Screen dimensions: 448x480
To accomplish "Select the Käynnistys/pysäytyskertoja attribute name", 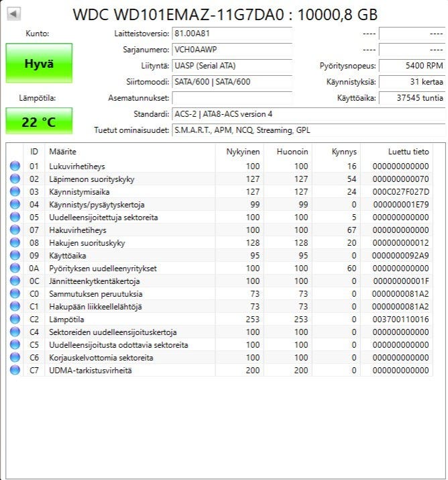I will point(97,205).
